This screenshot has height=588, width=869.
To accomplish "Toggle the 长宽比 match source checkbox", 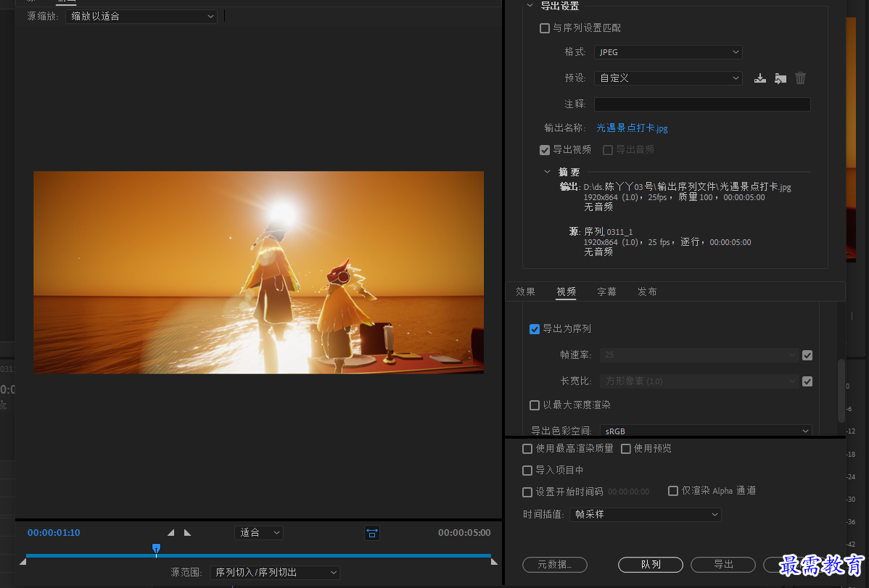I will click(807, 381).
